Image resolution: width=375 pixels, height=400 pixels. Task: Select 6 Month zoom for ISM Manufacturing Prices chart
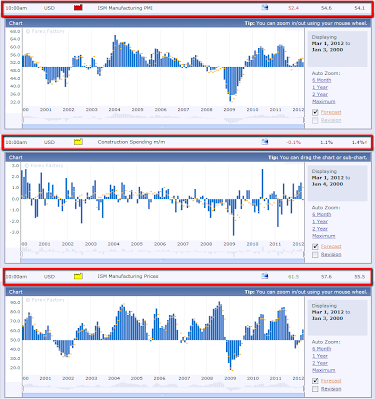pos(322,349)
